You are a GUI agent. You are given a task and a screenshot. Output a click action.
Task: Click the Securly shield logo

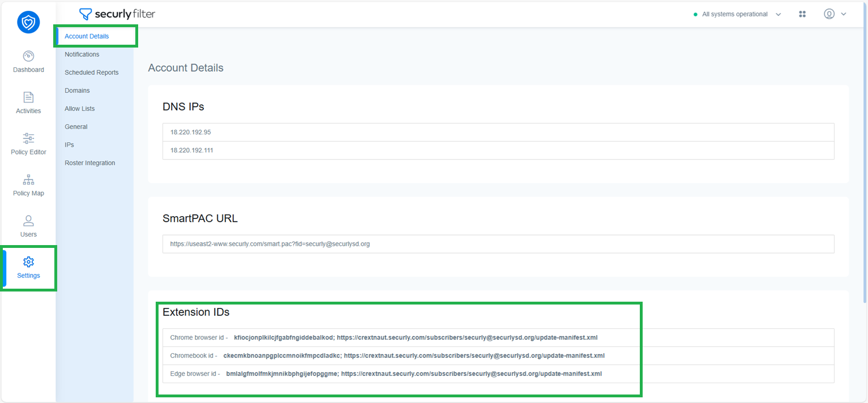click(x=28, y=22)
